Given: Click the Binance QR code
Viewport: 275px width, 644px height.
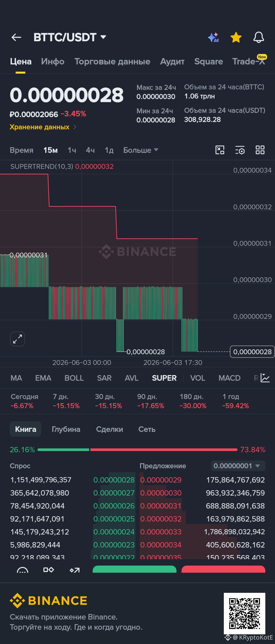Looking at the screenshot, I should click(244, 613).
